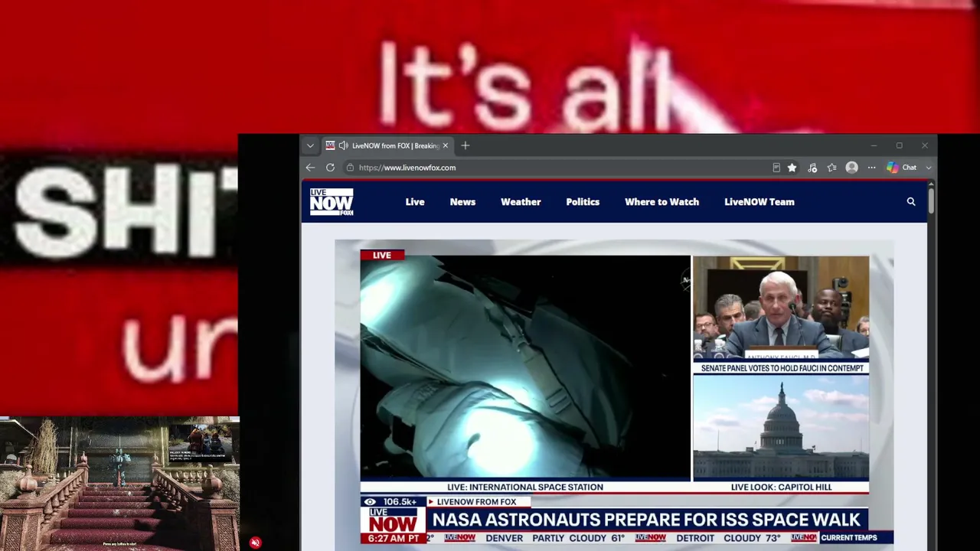Image resolution: width=980 pixels, height=551 pixels.
Task: Click the 'CURRENT TEMPS' ticker label
Action: (849, 538)
